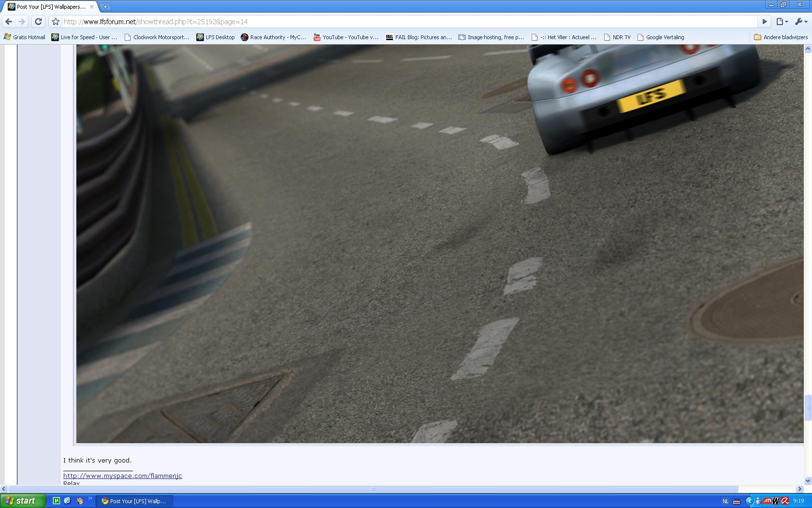The height and width of the screenshot is (508, 812).
Task: Bookmark this page with the star icon
Action: 56,22
